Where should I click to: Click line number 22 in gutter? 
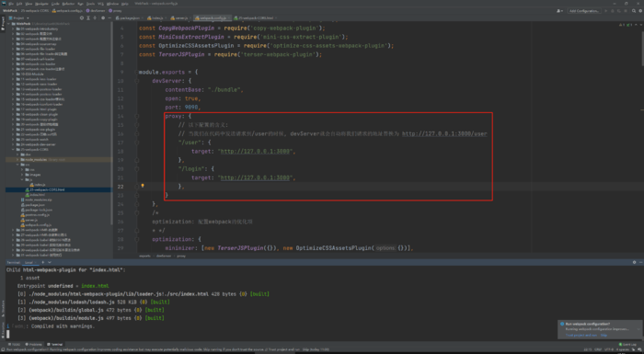(121, 187)
